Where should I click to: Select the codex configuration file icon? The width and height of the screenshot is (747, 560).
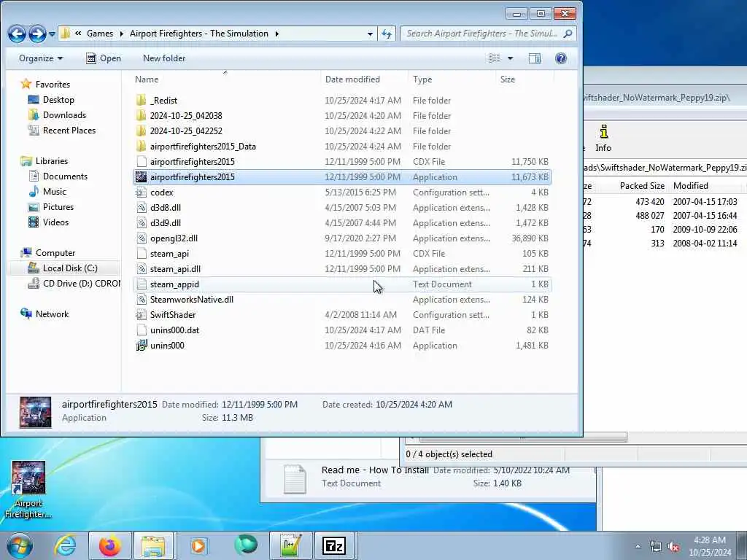click(x=141, y=192)
